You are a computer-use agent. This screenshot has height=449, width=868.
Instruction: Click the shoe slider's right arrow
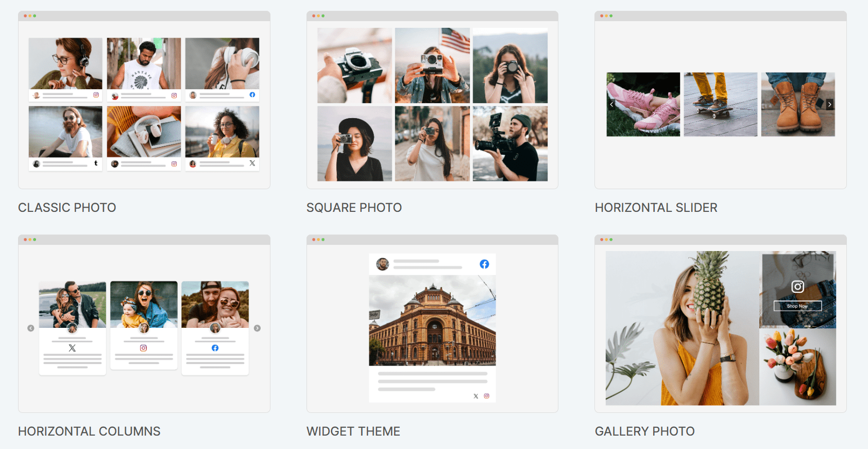tap(829, 104)
